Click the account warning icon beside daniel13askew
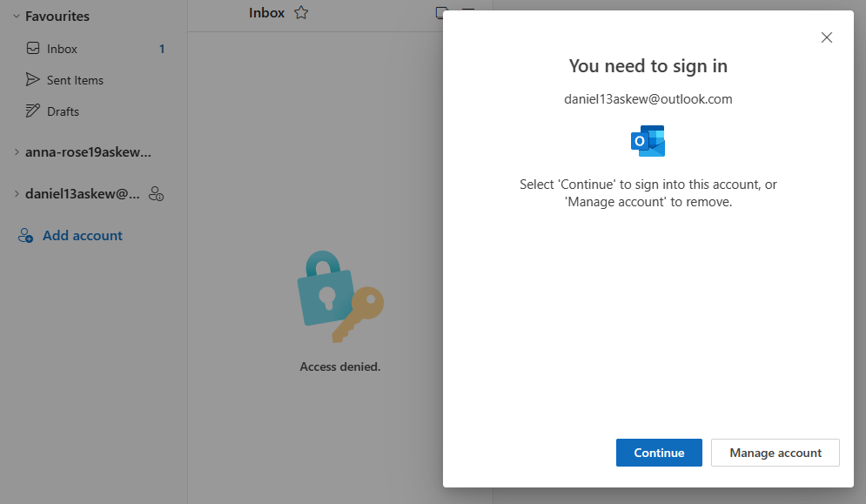 click(x=156, y=194)
